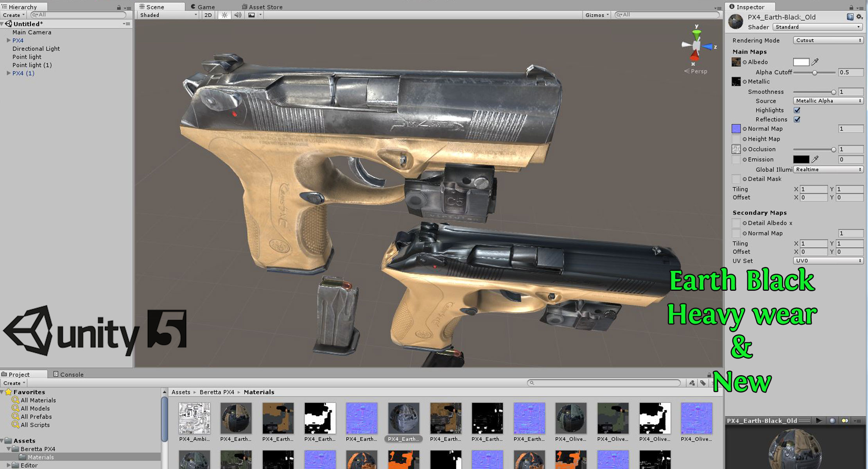Image resolution: width=868 pixels, height=469 pixels.
Task: Open the material help icon next to PX4_Earth-Black_Old
Action: tap(849, 17)
